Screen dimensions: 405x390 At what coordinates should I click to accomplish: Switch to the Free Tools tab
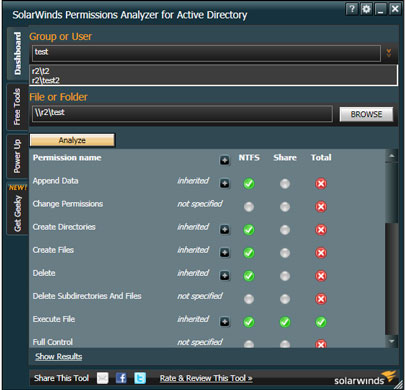(x=17, y=107)
